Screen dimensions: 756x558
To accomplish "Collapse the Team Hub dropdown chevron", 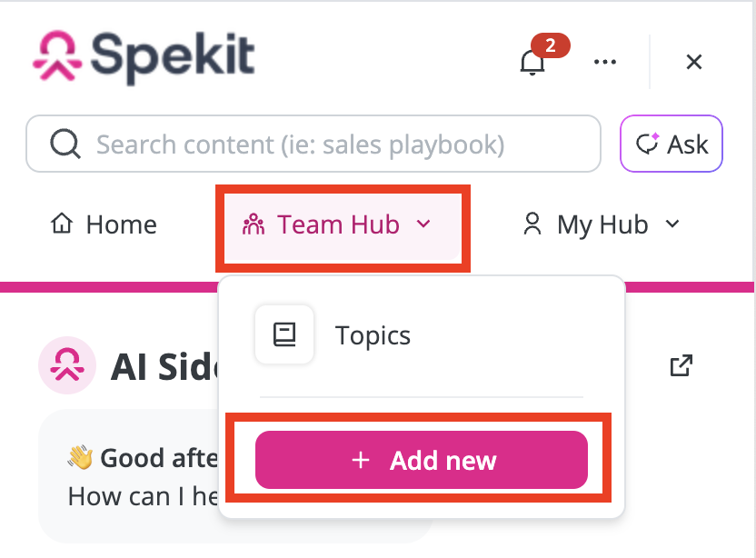I will click(423, 224).
